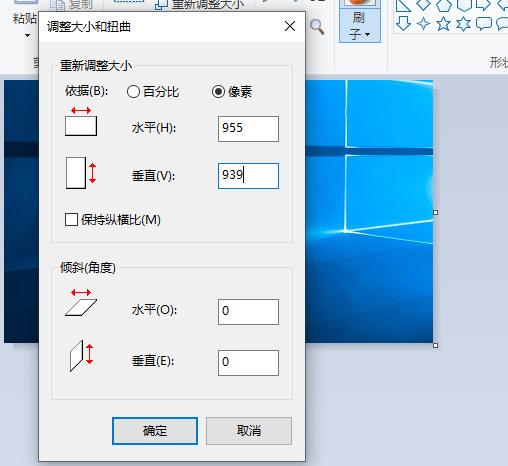
Task: Close the 调整大小和扭曲 dialog
Action: pos(290,26)
